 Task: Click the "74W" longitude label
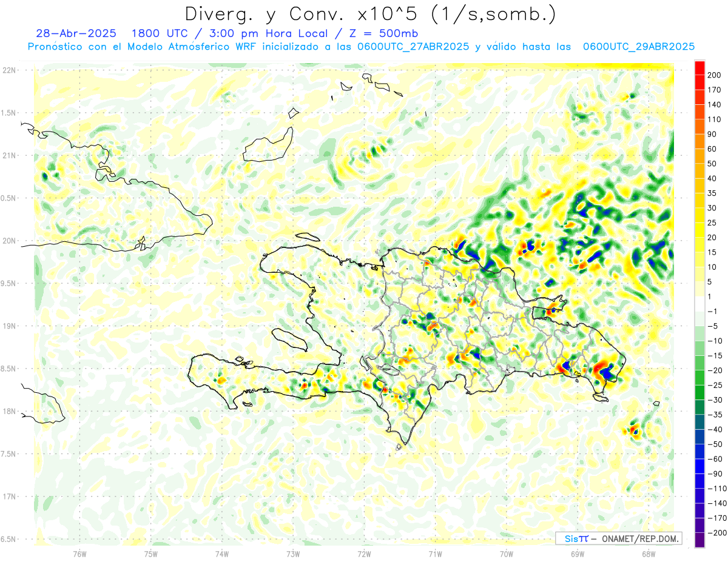(x=221, y=554)
